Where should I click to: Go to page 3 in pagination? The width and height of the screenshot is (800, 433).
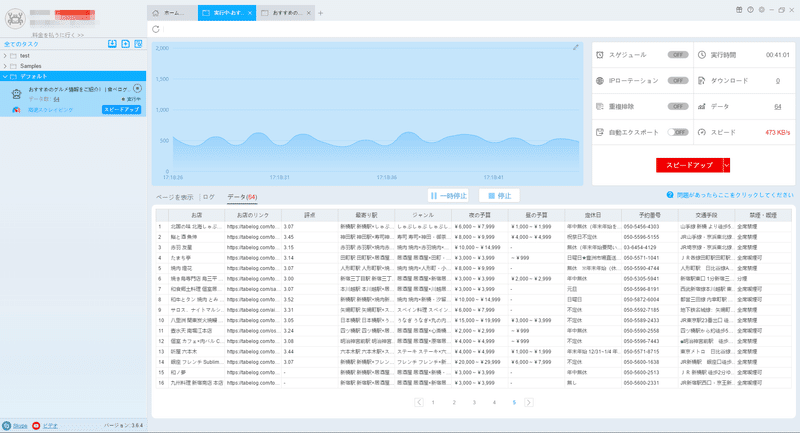click(x=474, y=402)
